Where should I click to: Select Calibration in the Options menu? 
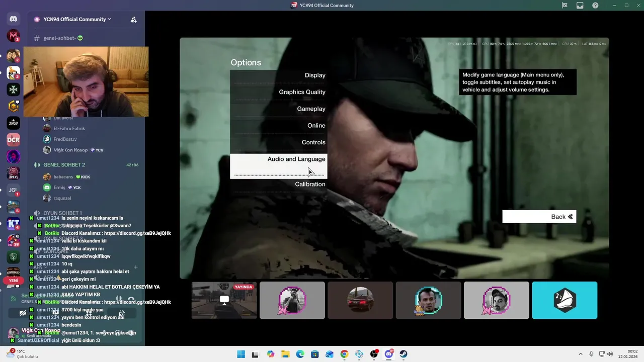(x=279, y=184)
